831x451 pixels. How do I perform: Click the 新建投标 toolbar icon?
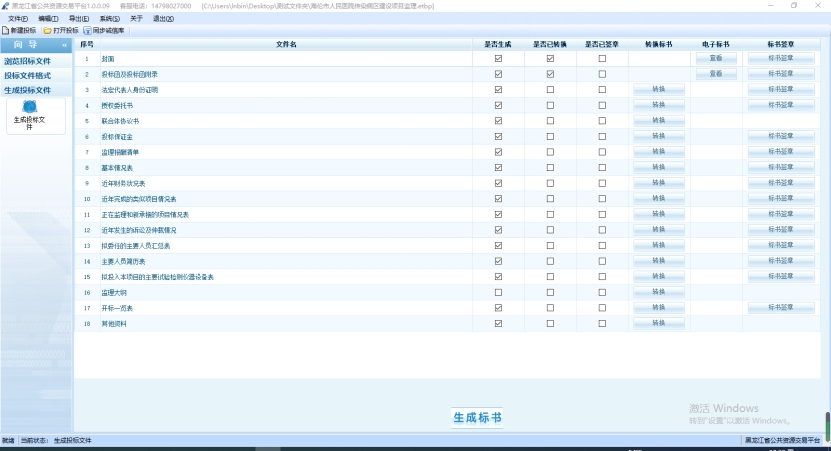[x=6, y=30]
